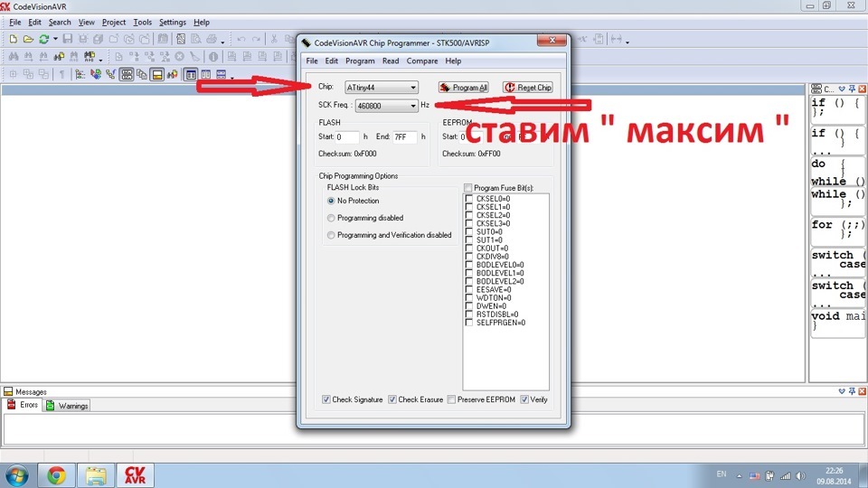Switch to the Warnings tab in Messages
Screen dimensions: 868x488
pos(66,406)
